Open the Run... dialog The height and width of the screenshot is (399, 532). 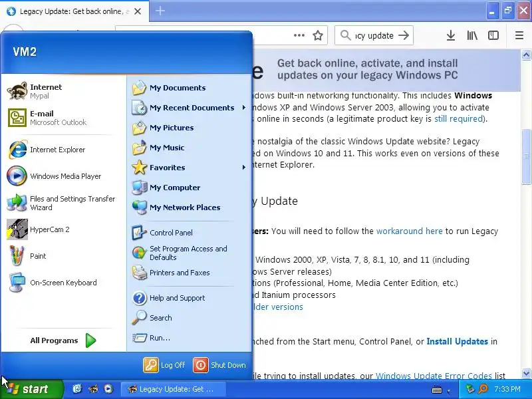[x=189, y=338]
